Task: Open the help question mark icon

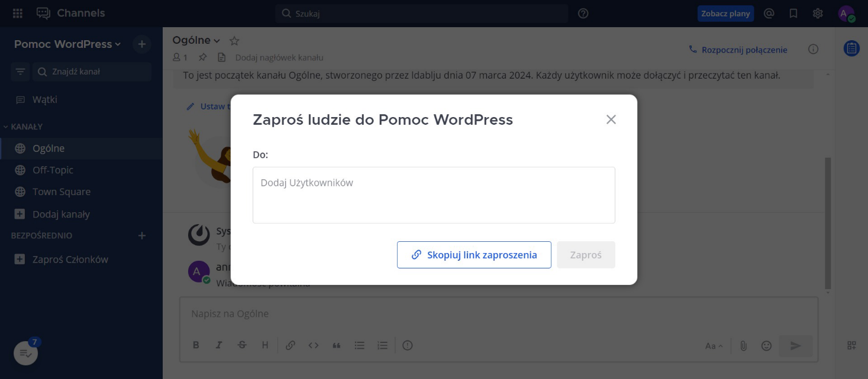Action: click(583, 13)
